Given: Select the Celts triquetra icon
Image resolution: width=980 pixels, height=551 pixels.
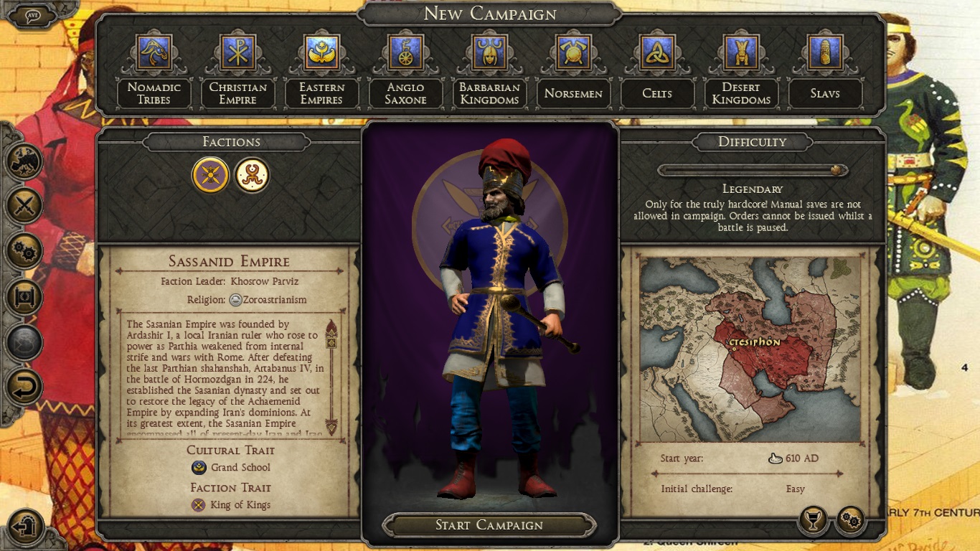Looking at the screenshot, I should point(657,52).
